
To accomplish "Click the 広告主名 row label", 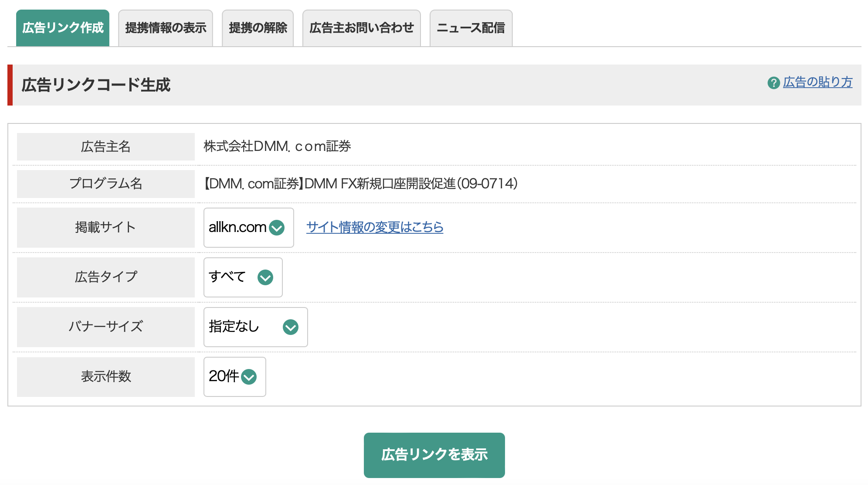I will tap(106, 147).
